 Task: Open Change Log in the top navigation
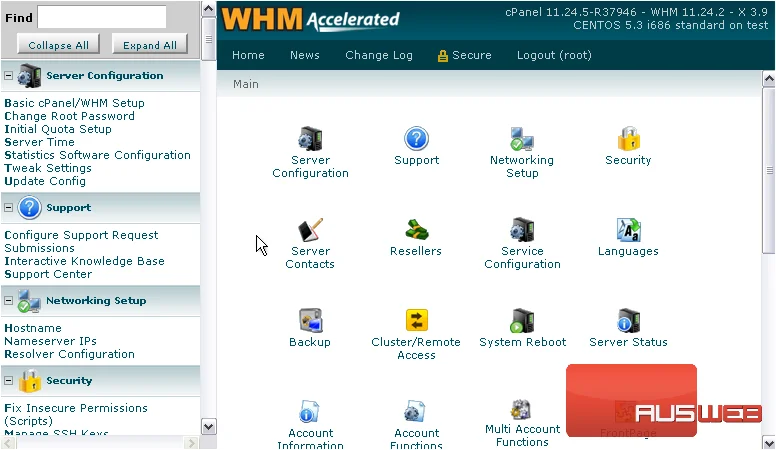pos(379,55)
